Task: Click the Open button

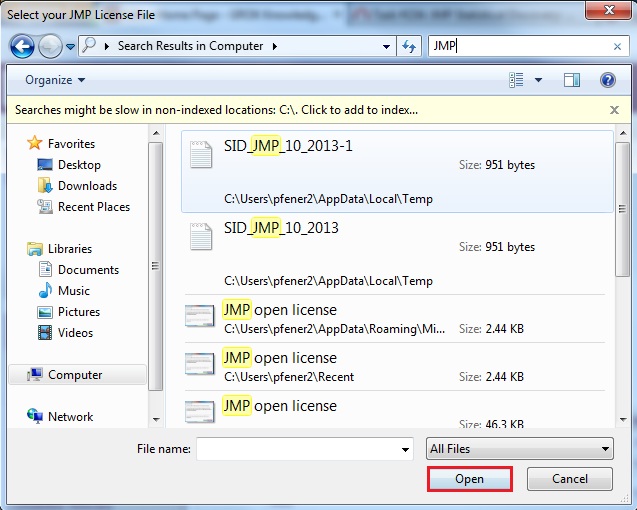Action: coord(470,479)
